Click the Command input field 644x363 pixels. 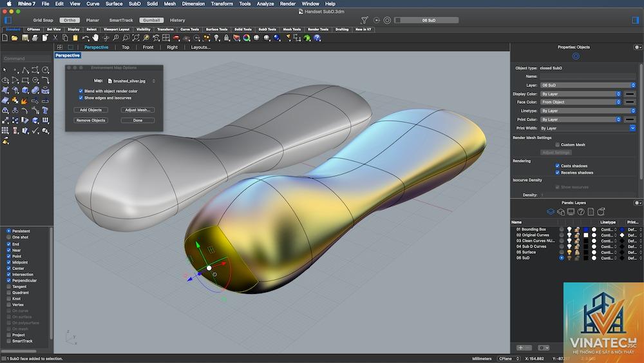[x=26, y=59]
